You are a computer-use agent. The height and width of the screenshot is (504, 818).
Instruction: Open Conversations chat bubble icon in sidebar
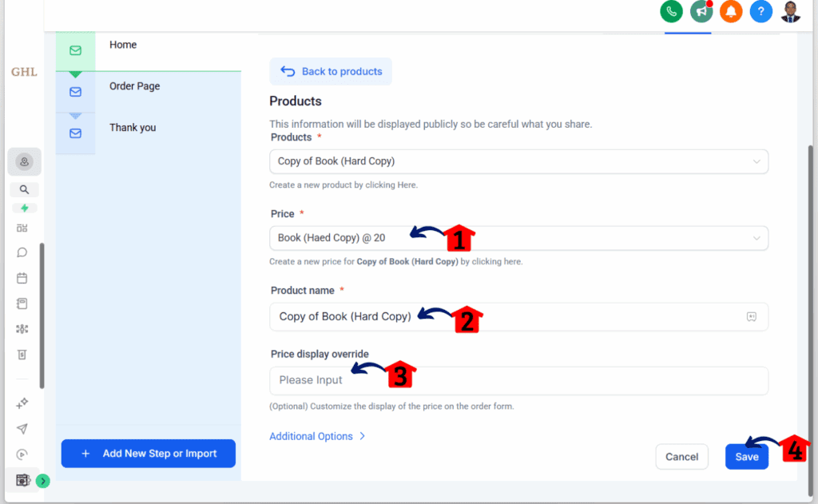pyautogui.click(x=22, y=252)
